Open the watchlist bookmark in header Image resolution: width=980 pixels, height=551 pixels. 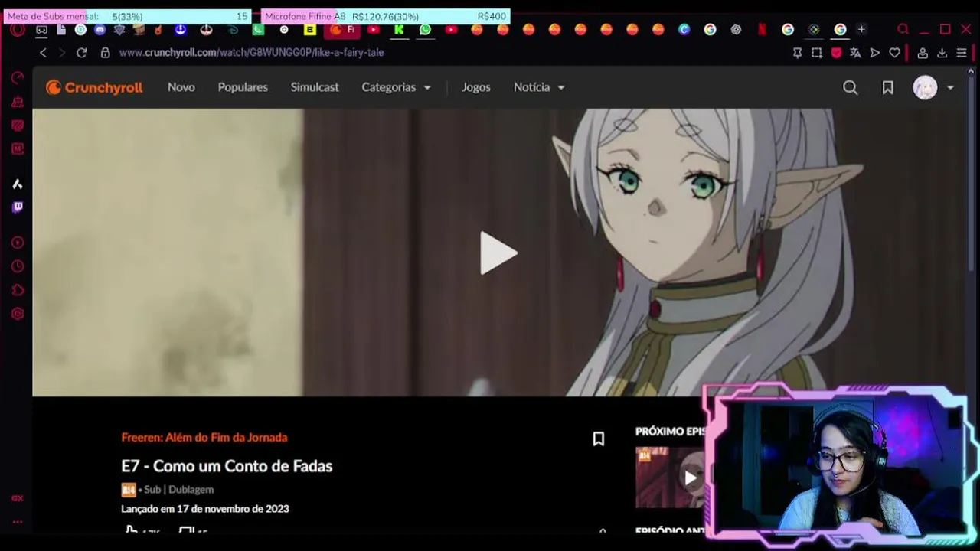click(x=887, y=88)
